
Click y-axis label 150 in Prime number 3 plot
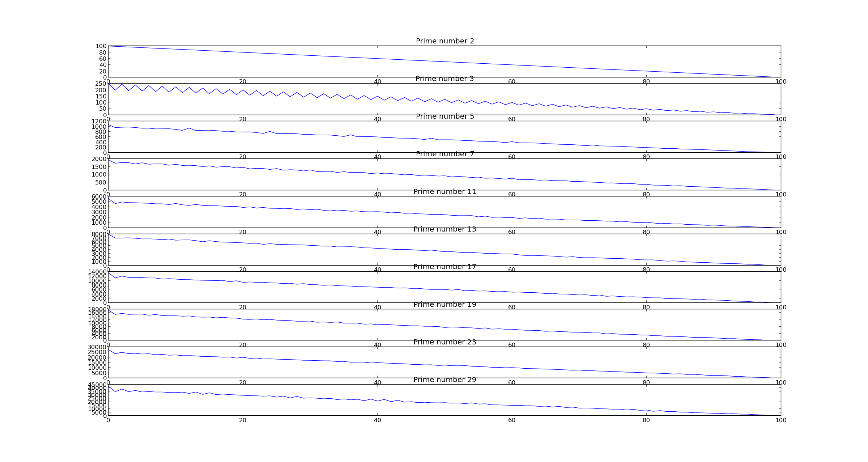point(101,96)
